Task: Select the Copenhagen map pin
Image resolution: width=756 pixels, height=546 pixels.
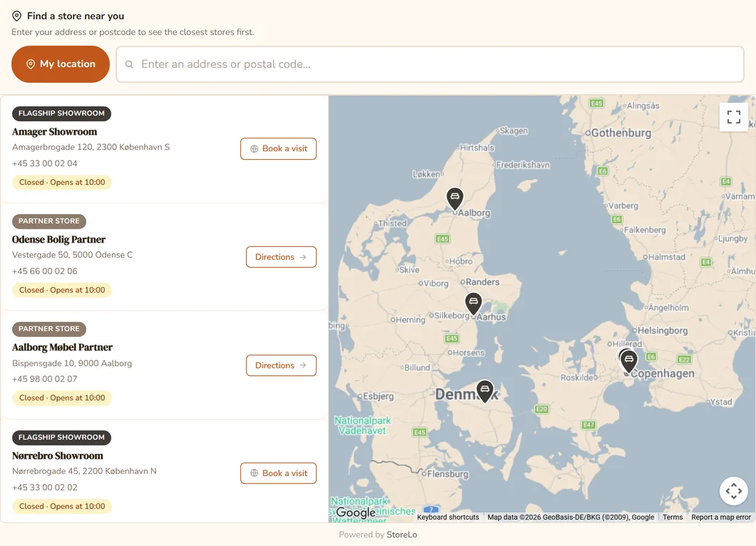Action: [x=629, y=361]
